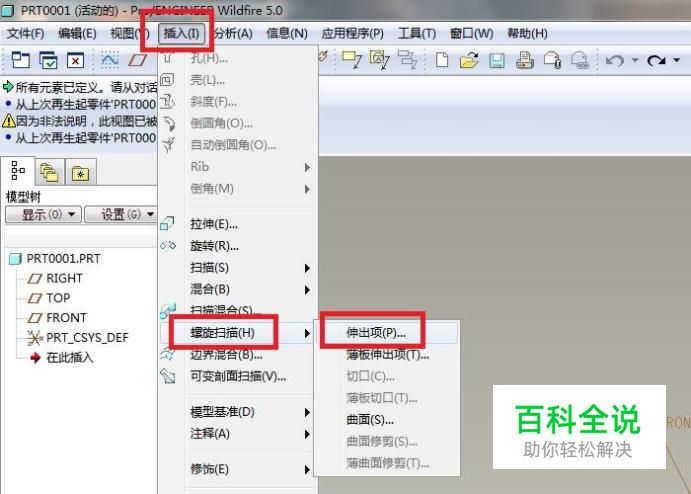Open the 插入(I) menu

(181, 33)
